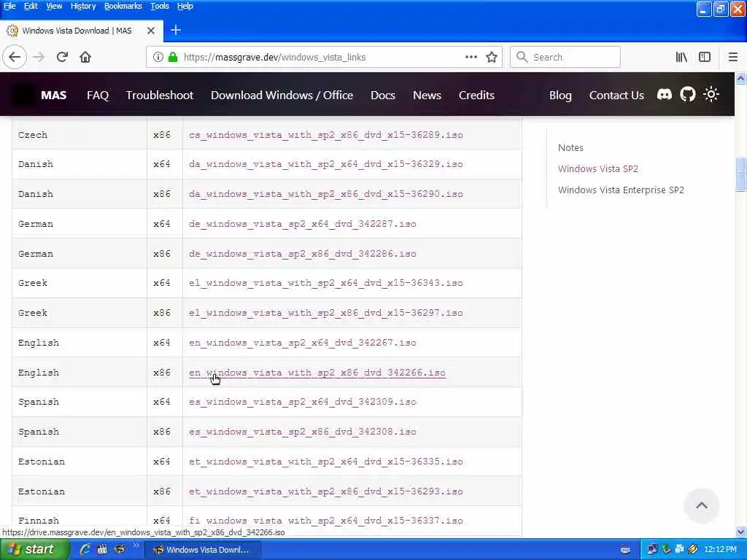This screenshot has width=747, height=560.
Task: Open the Contact Us nav link
Action: click(x=616, y=96)
